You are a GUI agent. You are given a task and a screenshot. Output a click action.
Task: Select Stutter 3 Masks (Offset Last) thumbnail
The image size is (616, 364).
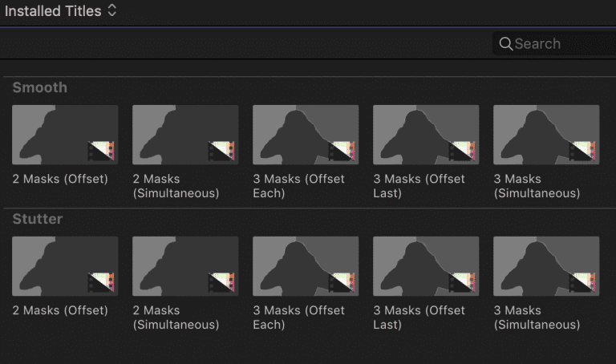[x=426, y=266]
